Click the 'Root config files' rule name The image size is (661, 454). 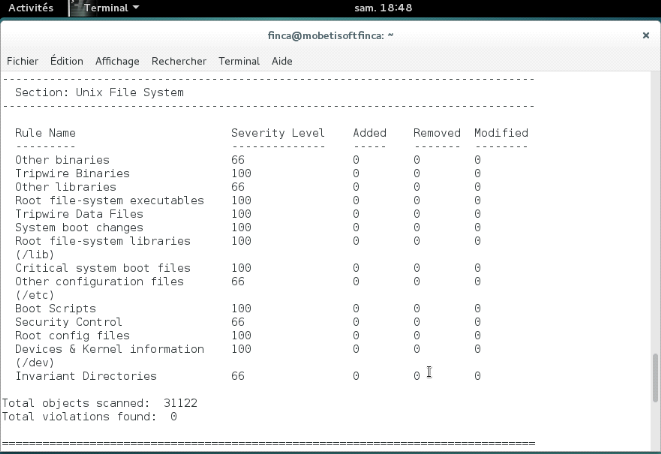click(x=72, y=335)
